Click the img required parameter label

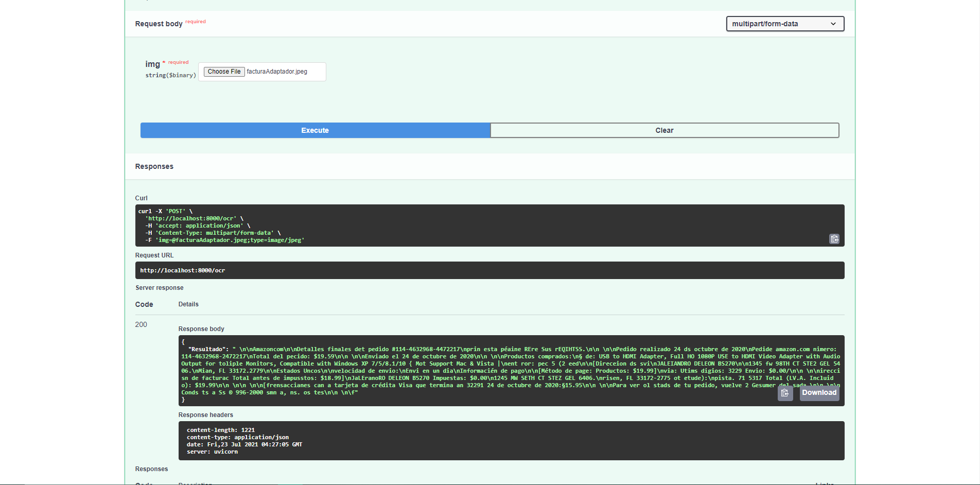click(x=153, y=64)
